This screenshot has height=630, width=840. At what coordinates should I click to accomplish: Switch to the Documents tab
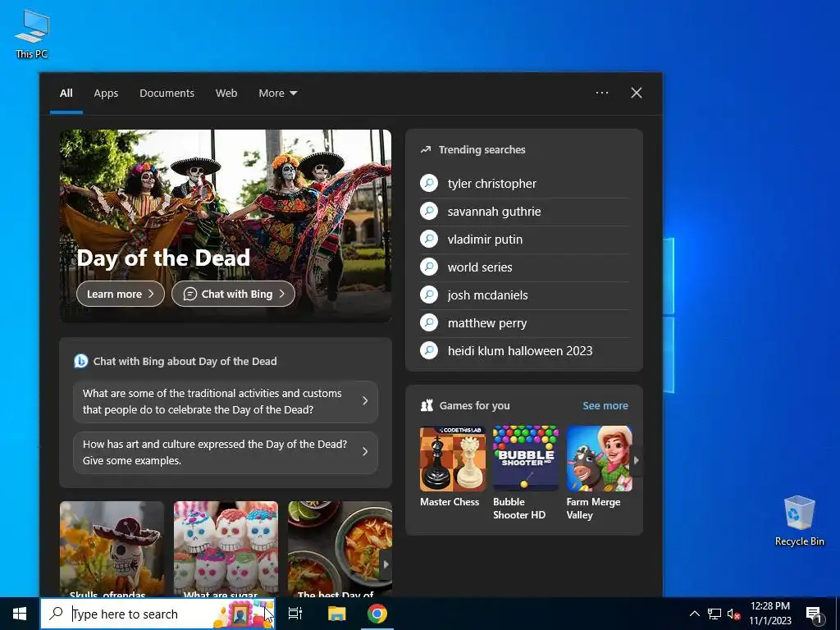pyautogui.click(x=167, y=94)
